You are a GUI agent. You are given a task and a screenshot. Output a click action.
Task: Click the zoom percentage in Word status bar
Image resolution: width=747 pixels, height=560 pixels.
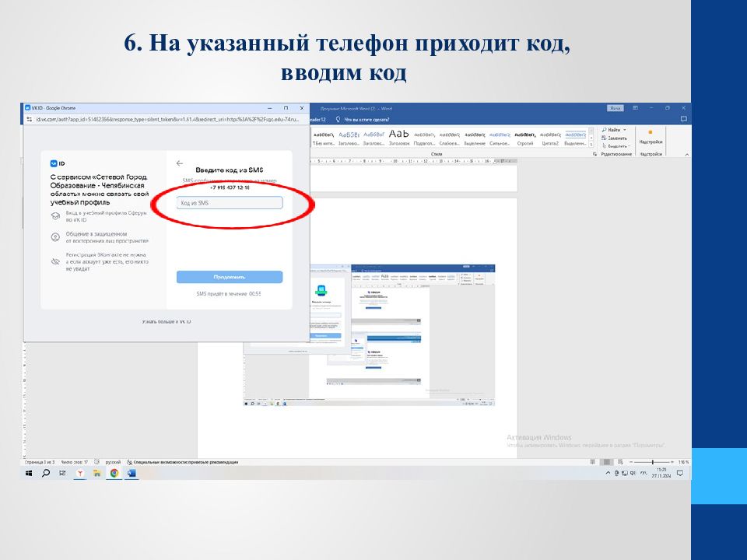pos(682,462)
